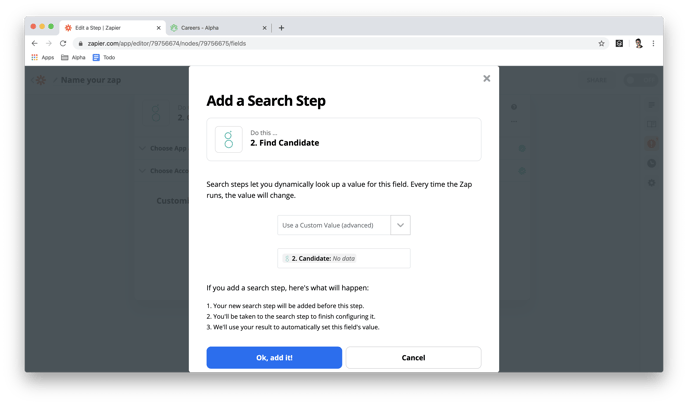Click the 2. Candidate value field
Viewport: 688px width, 405px height.
click(x=344, y=258)
